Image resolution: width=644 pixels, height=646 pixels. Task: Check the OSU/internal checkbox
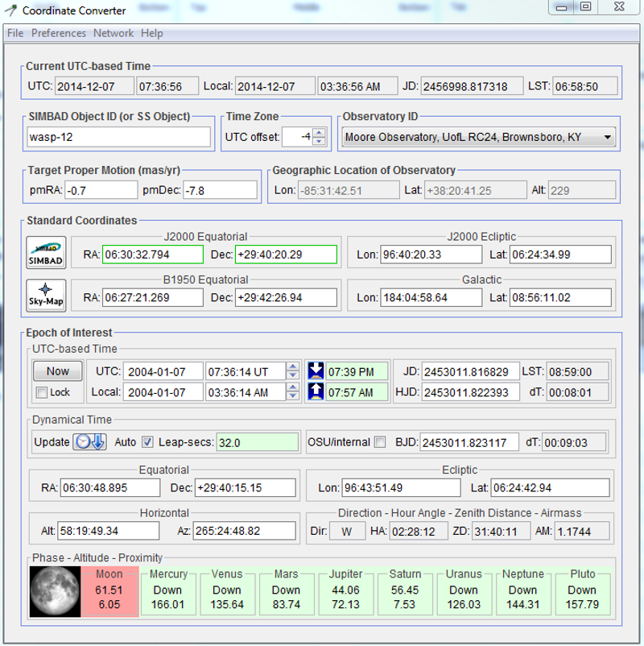(x=380, y=442)
